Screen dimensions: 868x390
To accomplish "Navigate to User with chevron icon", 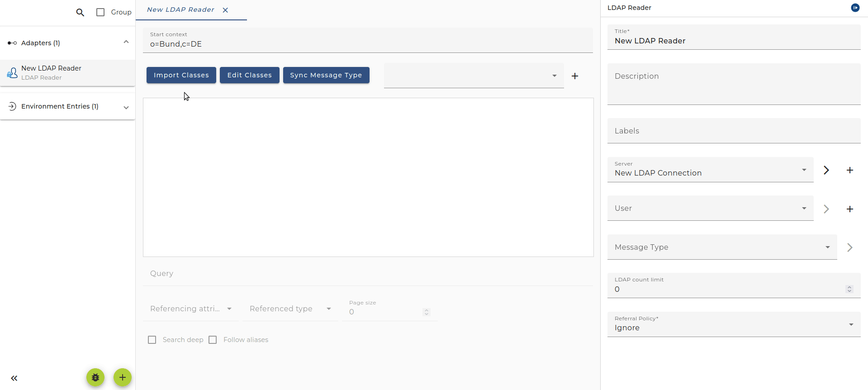I will coord(826,209).
